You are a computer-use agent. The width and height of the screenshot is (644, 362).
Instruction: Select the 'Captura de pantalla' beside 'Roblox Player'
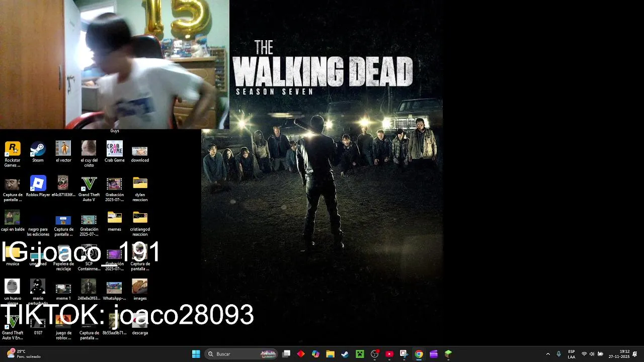[x=13, y=189]
